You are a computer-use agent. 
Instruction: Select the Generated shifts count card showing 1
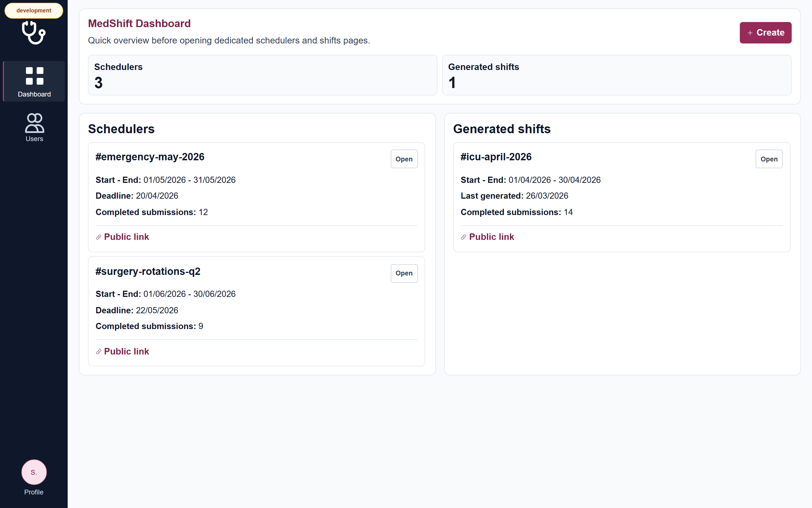pyautogui.click(x=616, y=75)
